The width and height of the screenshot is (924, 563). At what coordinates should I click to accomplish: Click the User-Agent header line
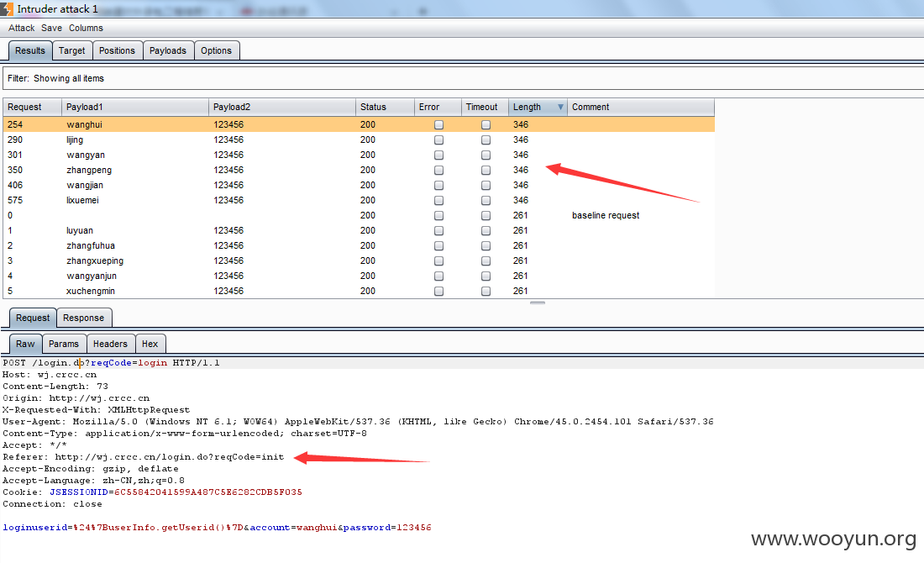358,422
